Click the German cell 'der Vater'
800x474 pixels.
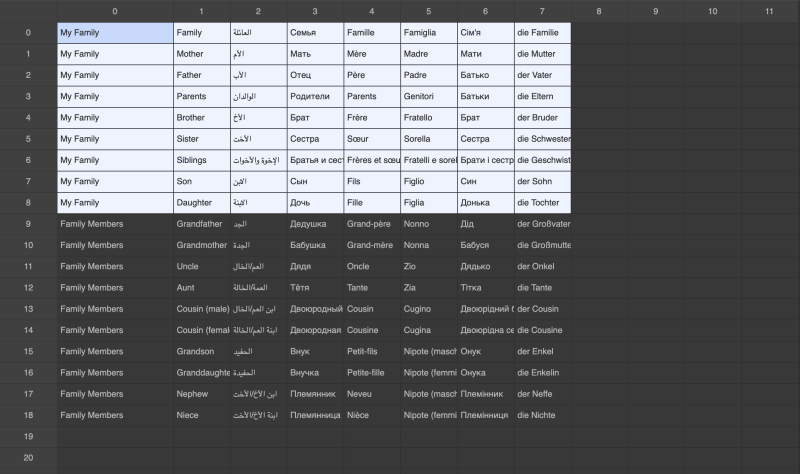click(543, 75)
